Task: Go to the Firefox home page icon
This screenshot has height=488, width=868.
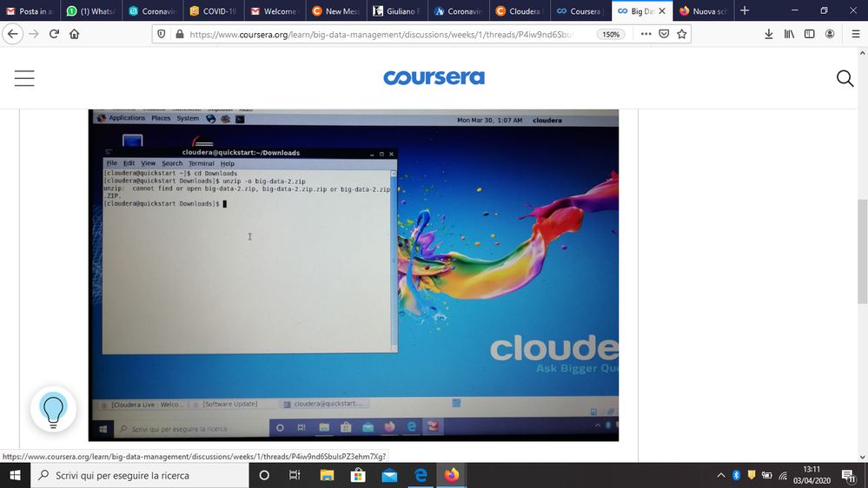Action: (x=74, y=34)
